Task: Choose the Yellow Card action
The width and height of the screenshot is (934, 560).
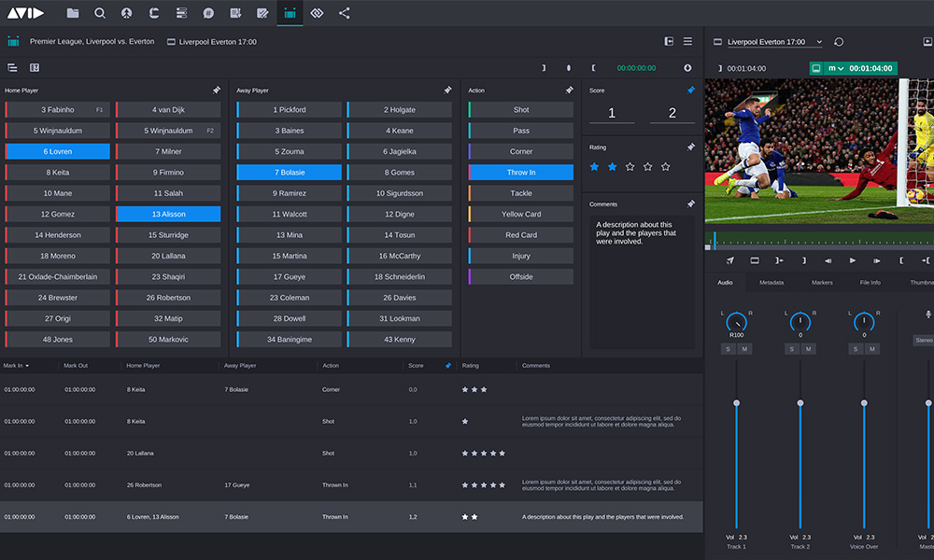Action: 521,214
